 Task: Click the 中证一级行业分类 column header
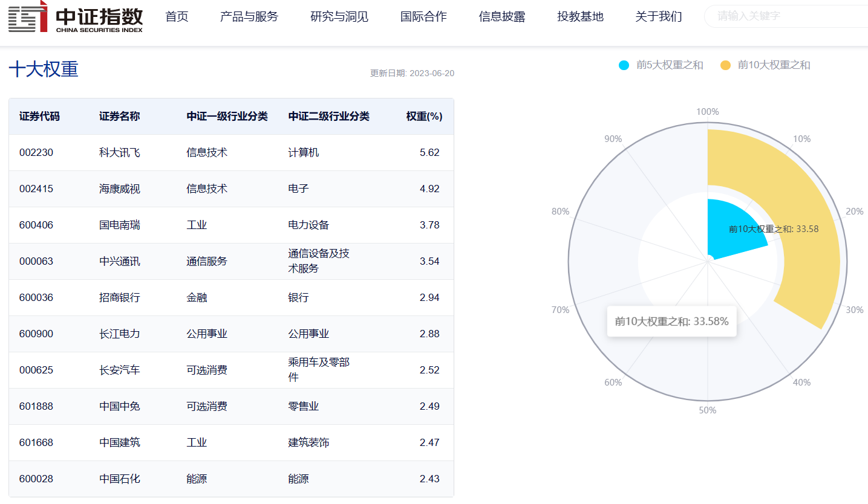[227, 117]
